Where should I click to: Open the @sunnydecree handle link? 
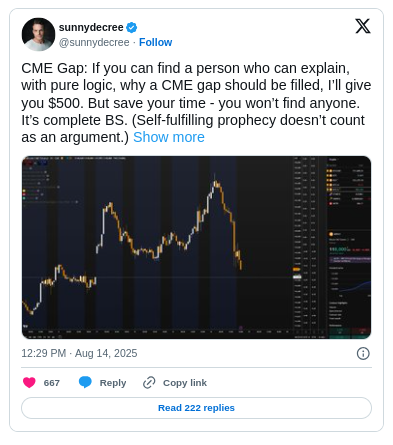pyautogui.click(x=94, y=42)
